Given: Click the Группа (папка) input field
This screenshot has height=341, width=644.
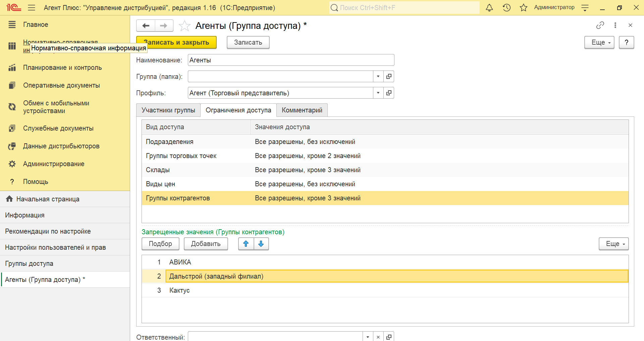Looking at the screenshot, I should pos(280,77).
